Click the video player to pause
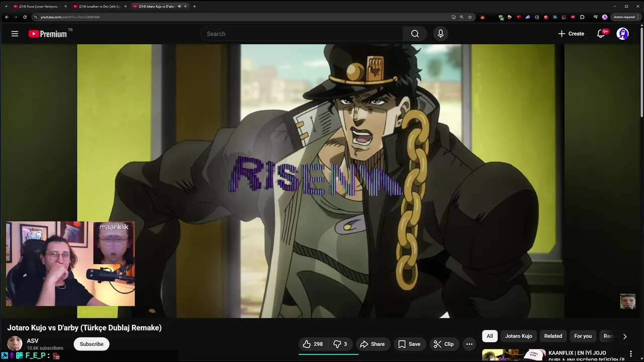The width and height of the screenshot is (644, 362). [320, 181]
